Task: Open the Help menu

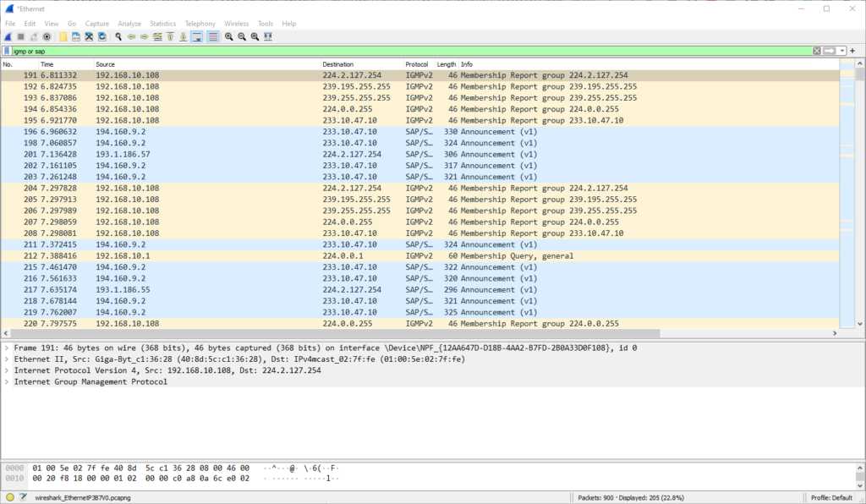Action: [x=289, y=23]
